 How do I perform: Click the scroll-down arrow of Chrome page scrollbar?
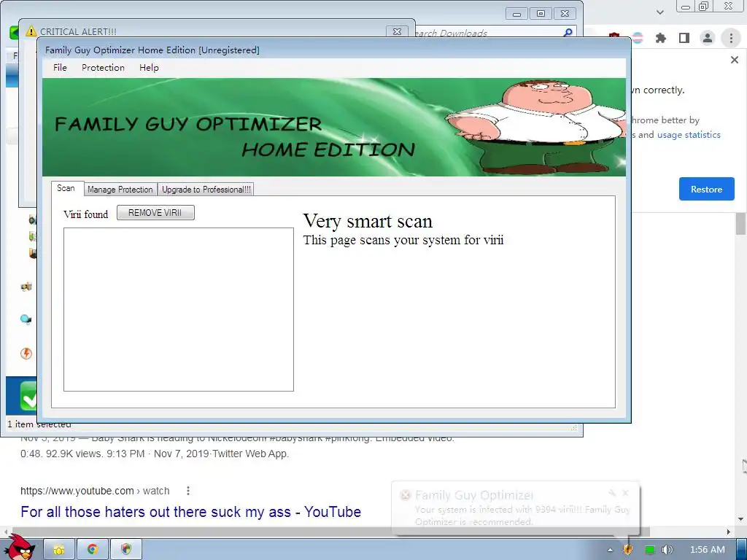pos(741,519)
